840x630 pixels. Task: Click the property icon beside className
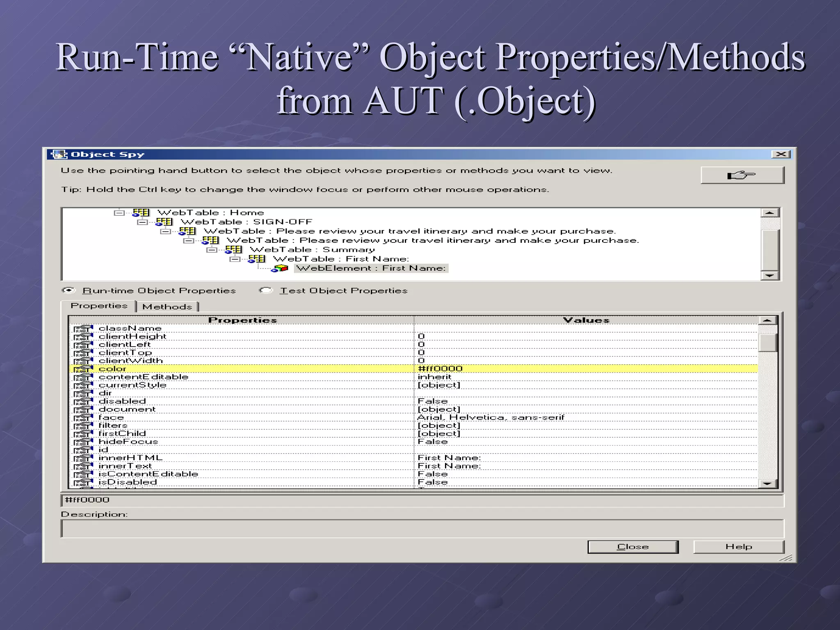[83, 329]
